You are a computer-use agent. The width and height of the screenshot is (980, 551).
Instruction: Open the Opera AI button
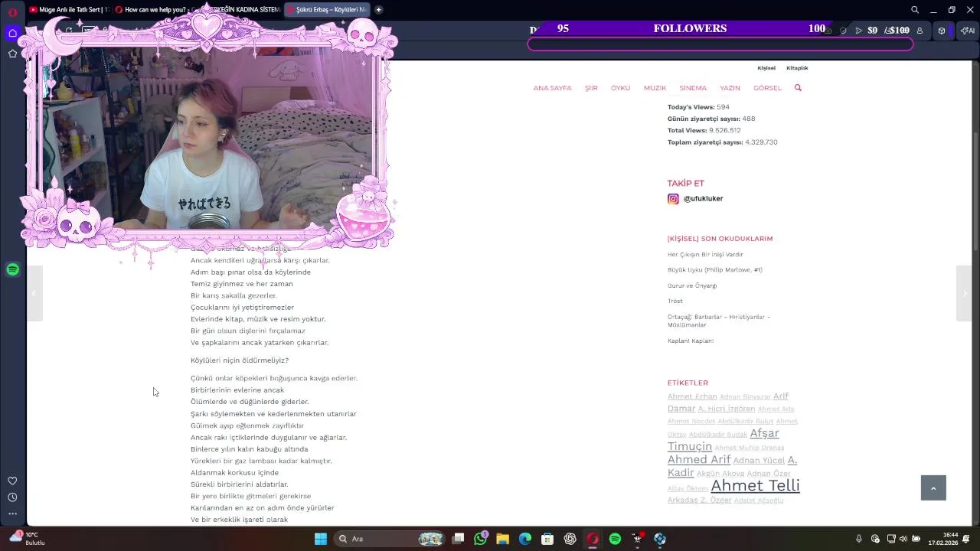[x=968, y=31]
